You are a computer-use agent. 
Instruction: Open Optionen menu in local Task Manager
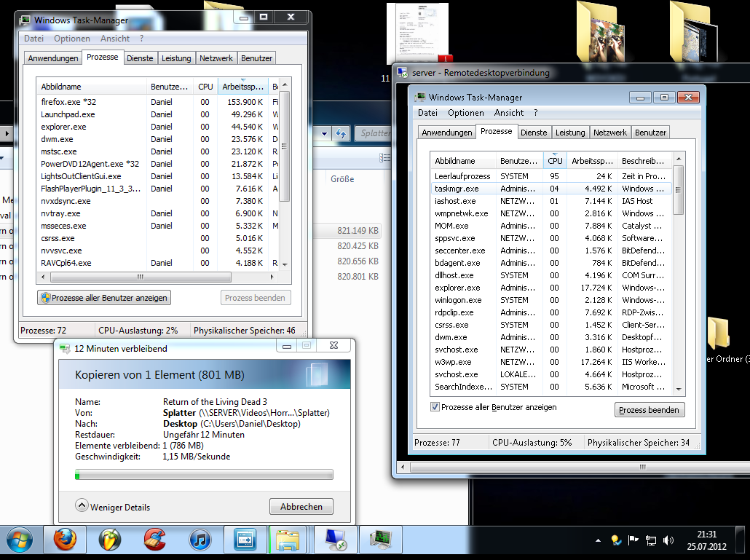(x=72, y=39)
